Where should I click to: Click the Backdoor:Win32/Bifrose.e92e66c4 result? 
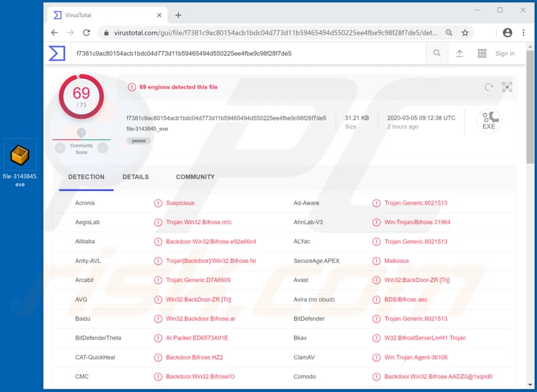[x=211, y=241]
